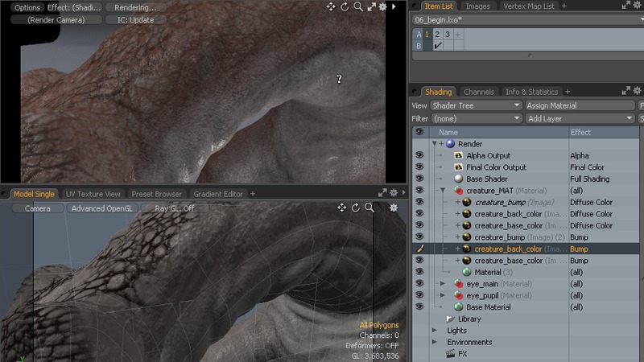Expand the eye_pupil material
This screenshot has height=362, width=644.
coord(443,295)
